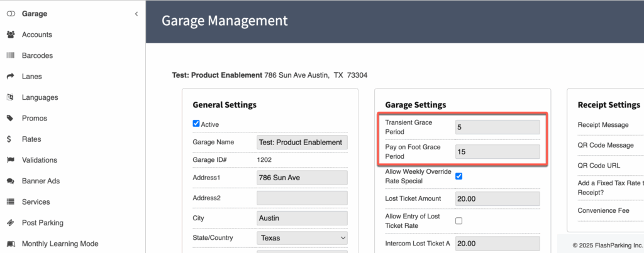Uncheck the Active checkbox
This screenshot has width=644, height=253.
point(196,124)
